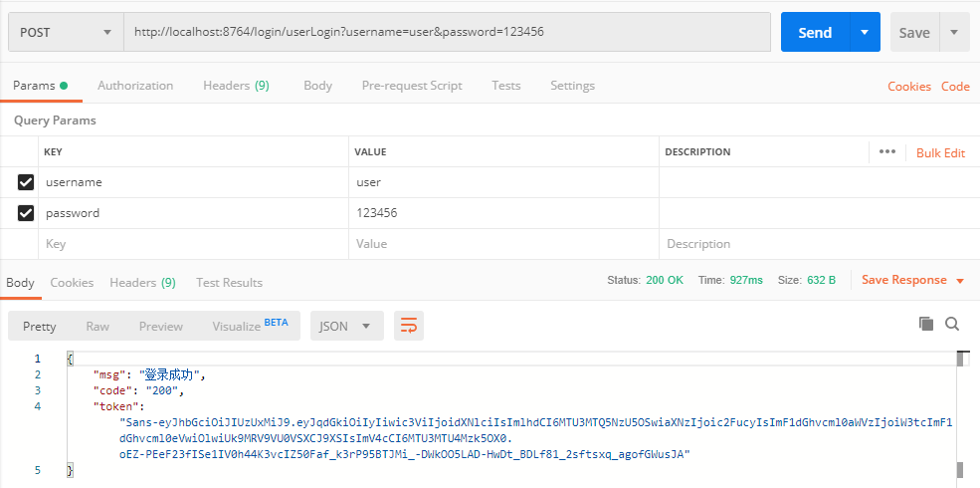Open the three-dots options for query params

[x=887, y=151]
